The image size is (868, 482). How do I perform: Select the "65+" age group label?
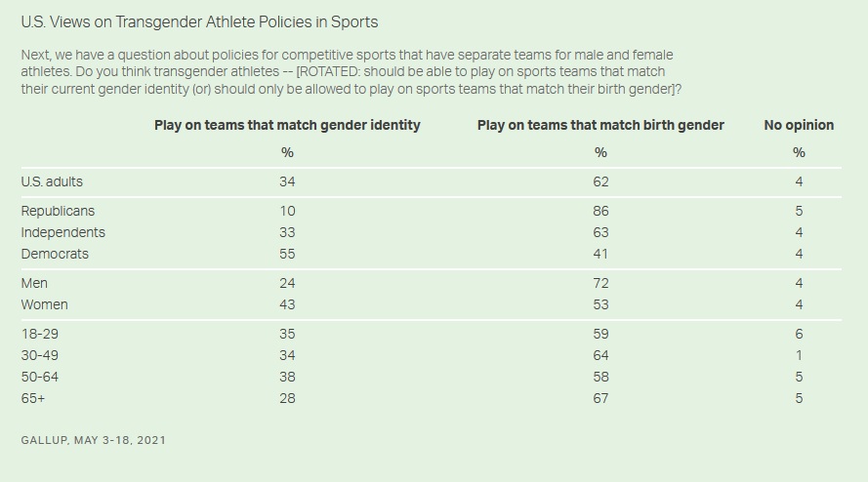[34, 398]
